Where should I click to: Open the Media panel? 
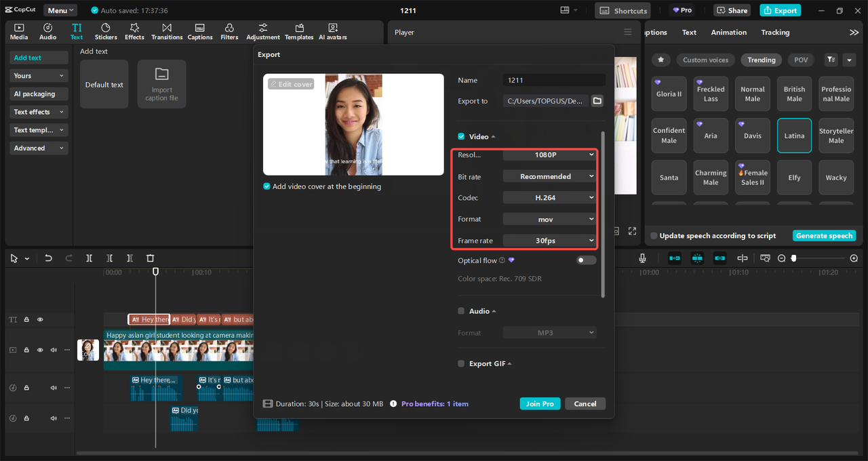tap(19, 31)
